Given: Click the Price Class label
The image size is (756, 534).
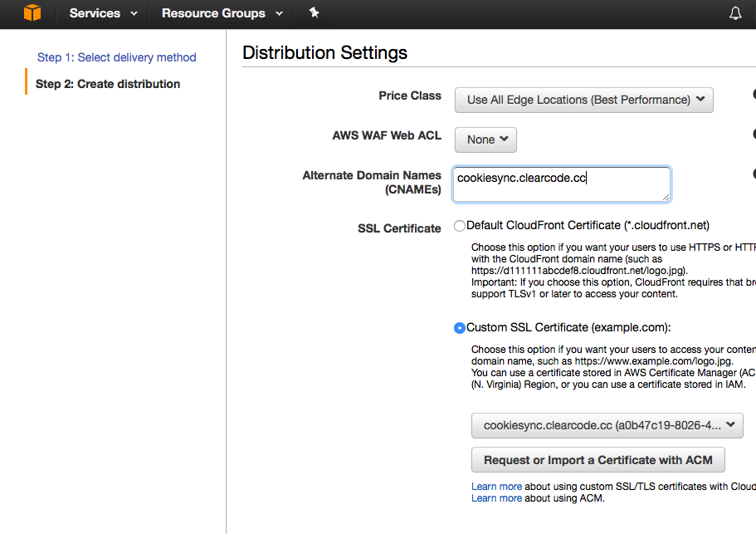Looking at the screenshot, I should pyautogui.click(x=410, y=96).
